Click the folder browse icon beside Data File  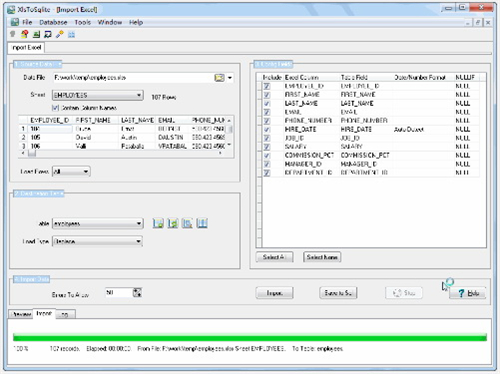(x=219, y=78)
